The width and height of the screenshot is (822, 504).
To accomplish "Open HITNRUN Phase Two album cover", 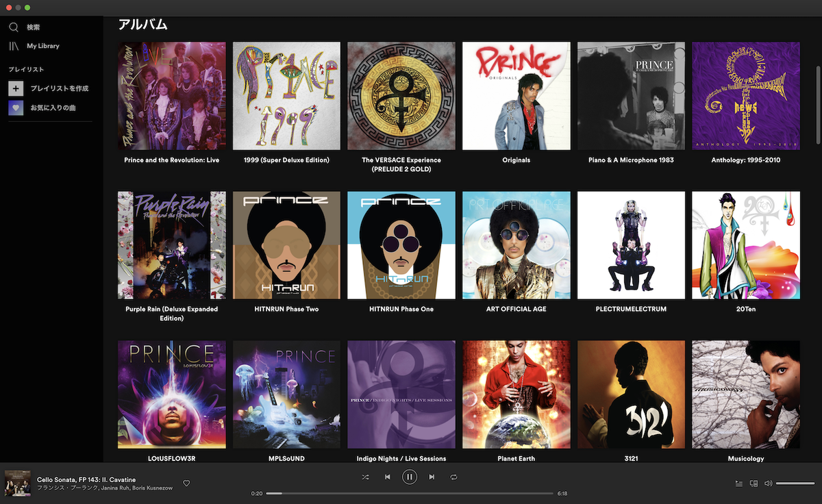I will (286, 245).
